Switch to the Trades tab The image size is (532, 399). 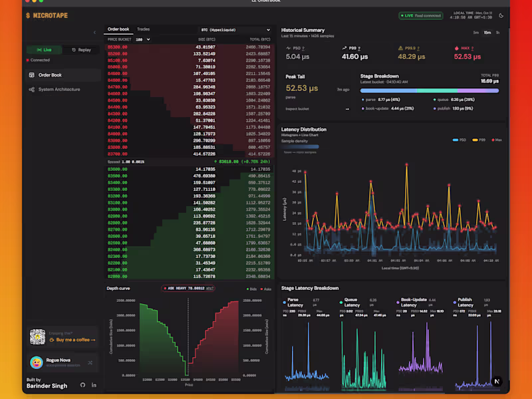143,29
